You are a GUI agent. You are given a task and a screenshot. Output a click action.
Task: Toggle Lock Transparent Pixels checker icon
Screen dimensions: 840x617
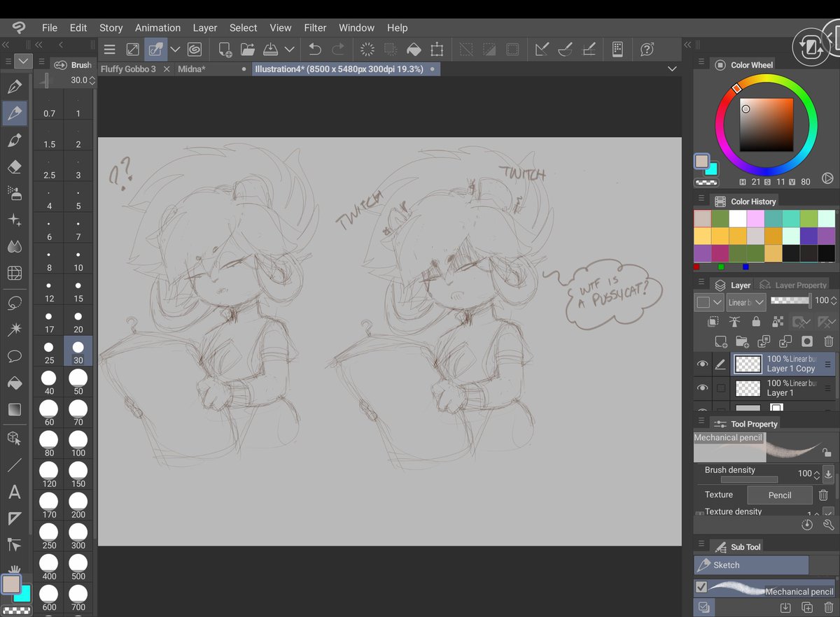pyautogui.click(x=778, y=321)
